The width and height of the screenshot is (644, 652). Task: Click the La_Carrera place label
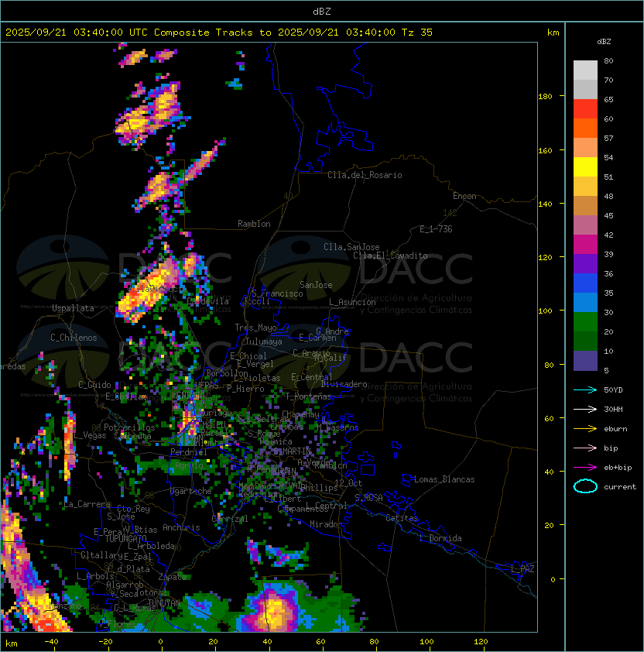click(87, 504)
